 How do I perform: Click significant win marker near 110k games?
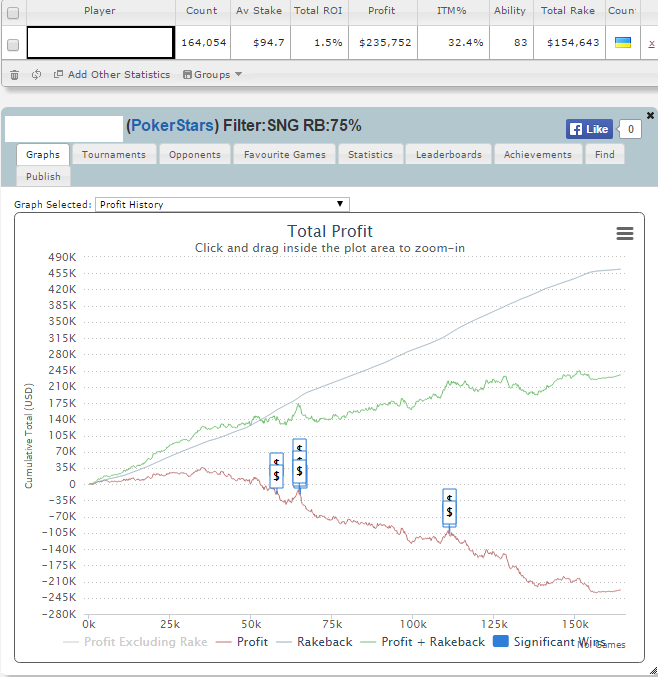[449, 512]
